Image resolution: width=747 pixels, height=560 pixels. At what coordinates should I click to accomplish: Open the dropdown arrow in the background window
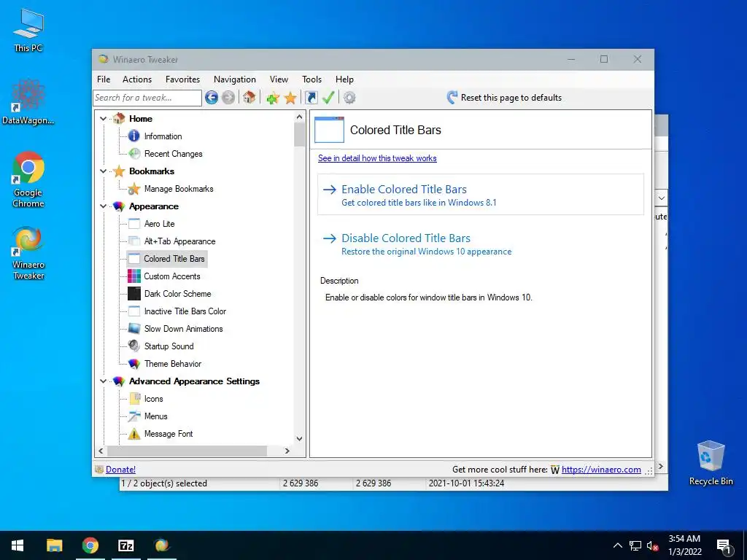click(661, 198)
